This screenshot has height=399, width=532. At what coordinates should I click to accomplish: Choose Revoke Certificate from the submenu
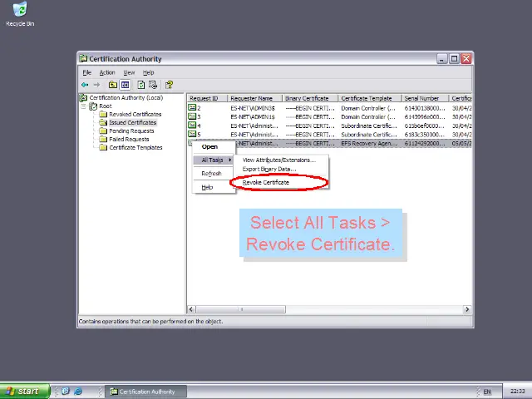tap(266, 182)
